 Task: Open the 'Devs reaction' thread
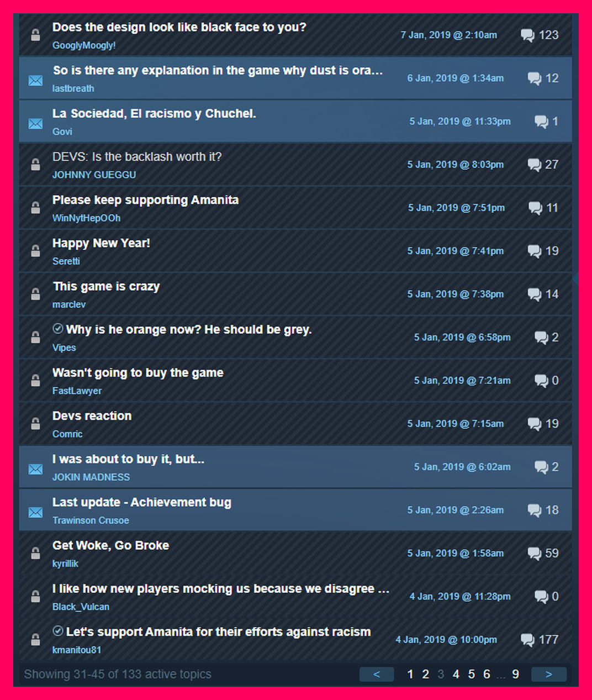[x=92, y=416]
